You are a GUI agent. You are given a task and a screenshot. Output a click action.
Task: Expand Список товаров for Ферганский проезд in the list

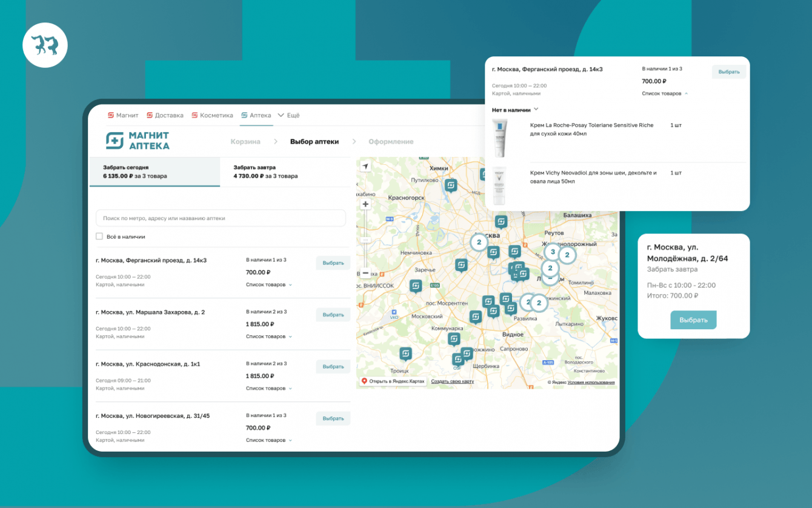(x=268, y=284)
